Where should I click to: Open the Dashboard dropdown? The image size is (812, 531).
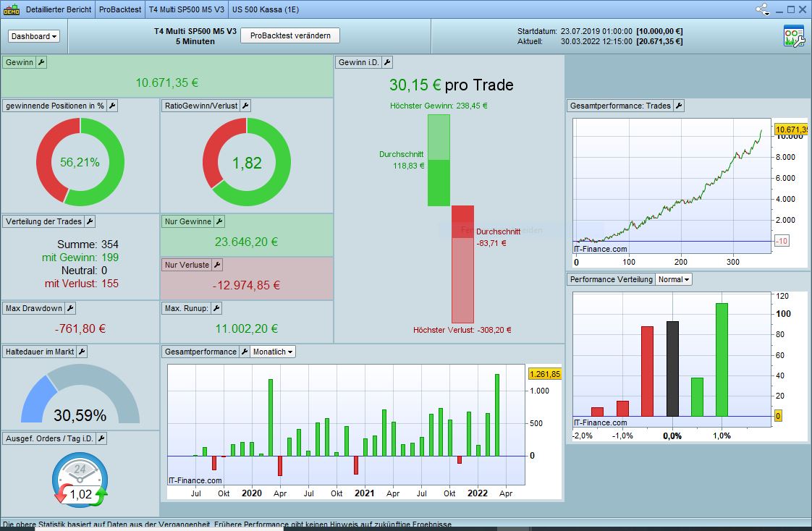(x=34, y=36)
